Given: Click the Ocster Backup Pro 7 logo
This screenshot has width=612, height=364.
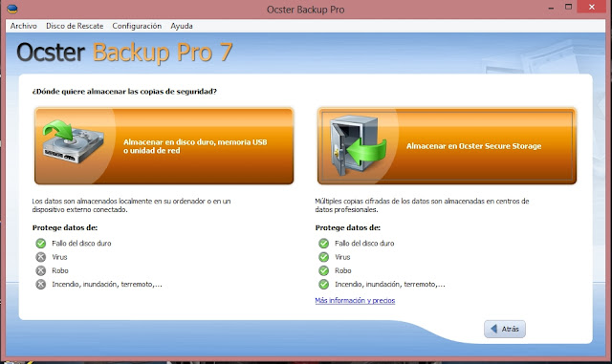Looking at the screenshot, I should (124, 53).
